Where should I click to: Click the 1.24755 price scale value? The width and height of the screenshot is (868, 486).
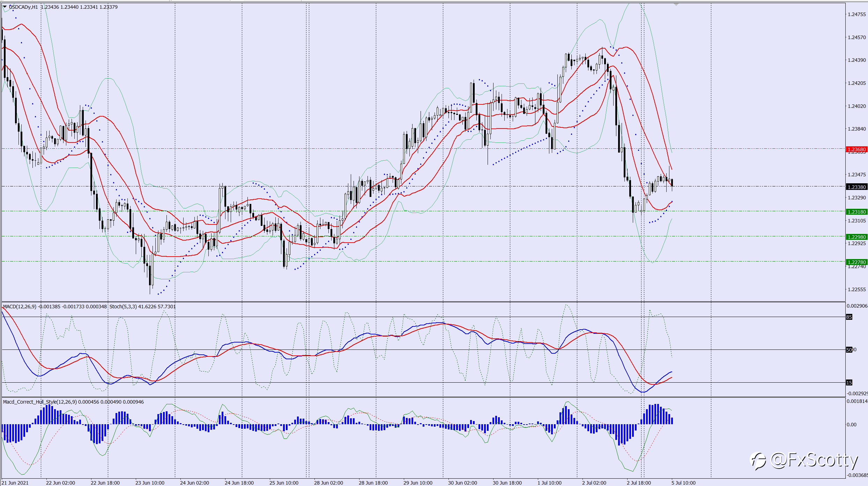(857, 14)
